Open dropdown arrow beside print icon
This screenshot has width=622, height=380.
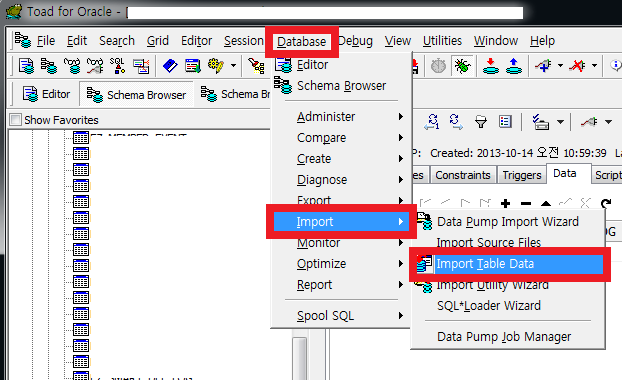click(x=560, y=122)
